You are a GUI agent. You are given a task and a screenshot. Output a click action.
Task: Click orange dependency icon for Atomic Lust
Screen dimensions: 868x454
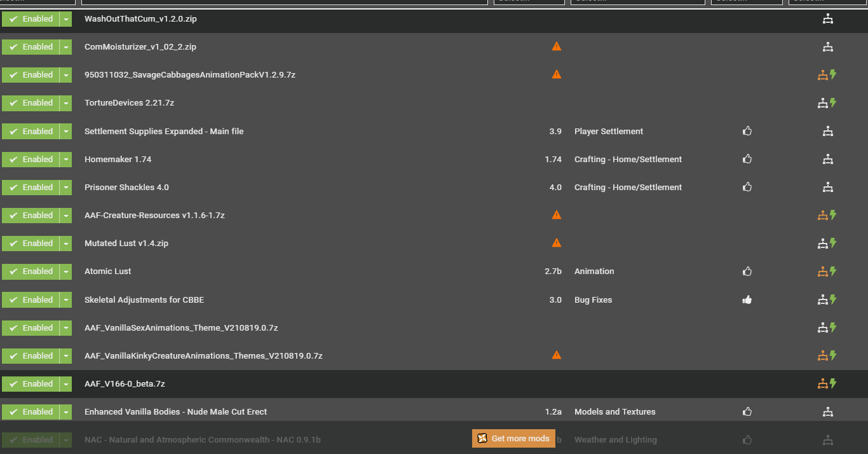[822, 272]
